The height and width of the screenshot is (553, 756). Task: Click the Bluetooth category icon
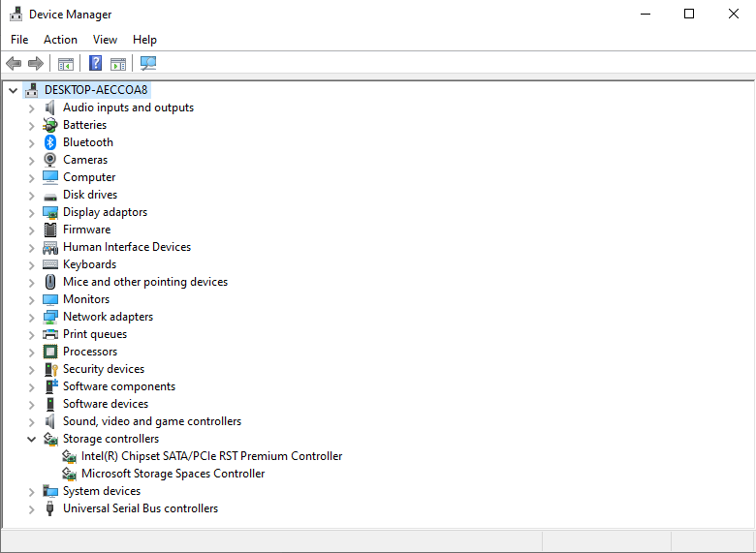(x=50, y=142)
